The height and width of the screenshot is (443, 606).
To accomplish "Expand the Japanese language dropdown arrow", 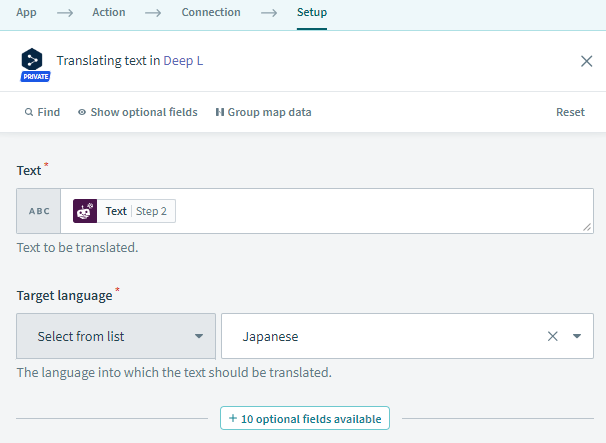I will [x=577, y=336].
